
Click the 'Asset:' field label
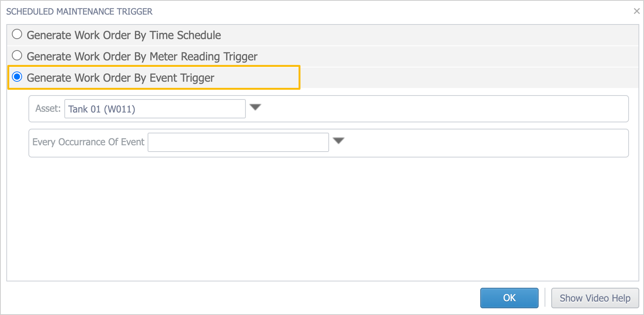click(x=48, y=109)
